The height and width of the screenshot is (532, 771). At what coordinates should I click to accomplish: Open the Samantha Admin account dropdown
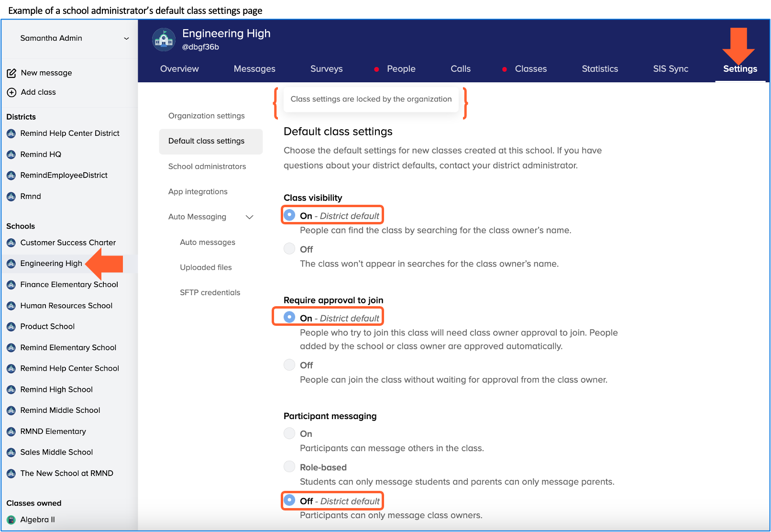pos(126,38)
